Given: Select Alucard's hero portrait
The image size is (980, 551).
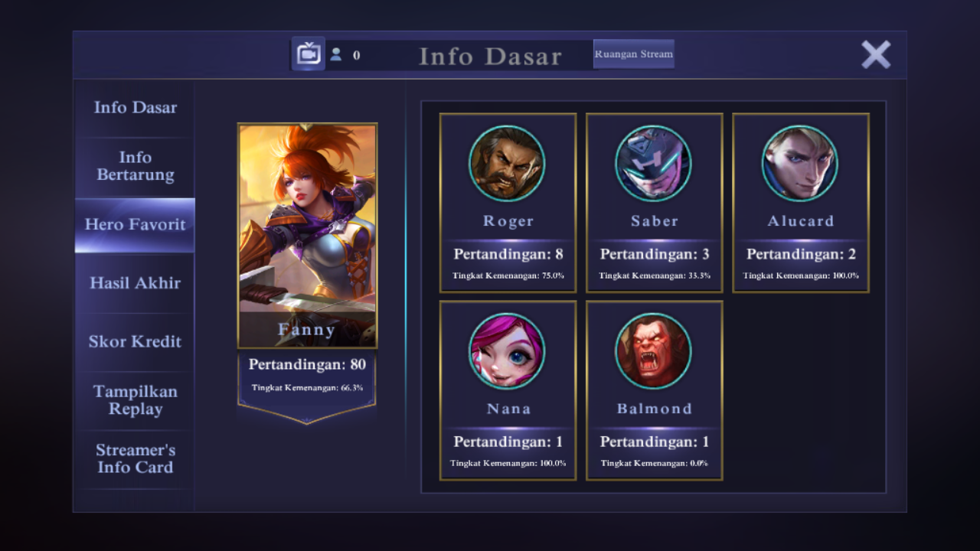Looking at the screenshot, I should (800, 164).
